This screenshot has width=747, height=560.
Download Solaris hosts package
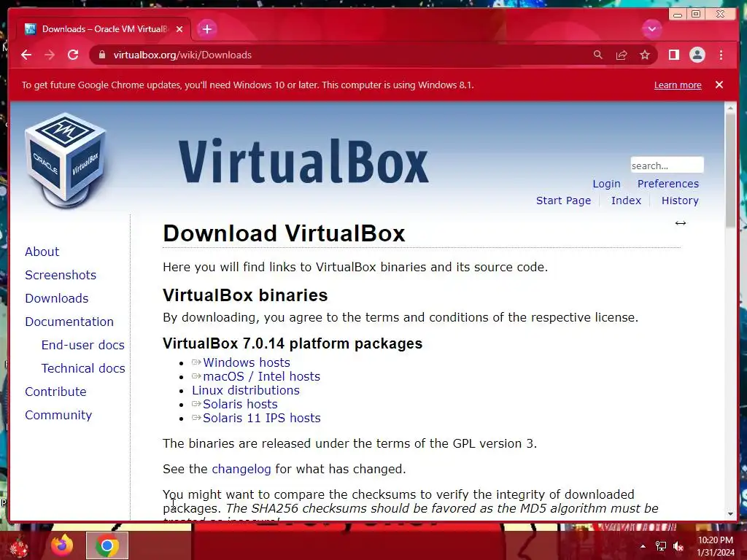(240, 404)
